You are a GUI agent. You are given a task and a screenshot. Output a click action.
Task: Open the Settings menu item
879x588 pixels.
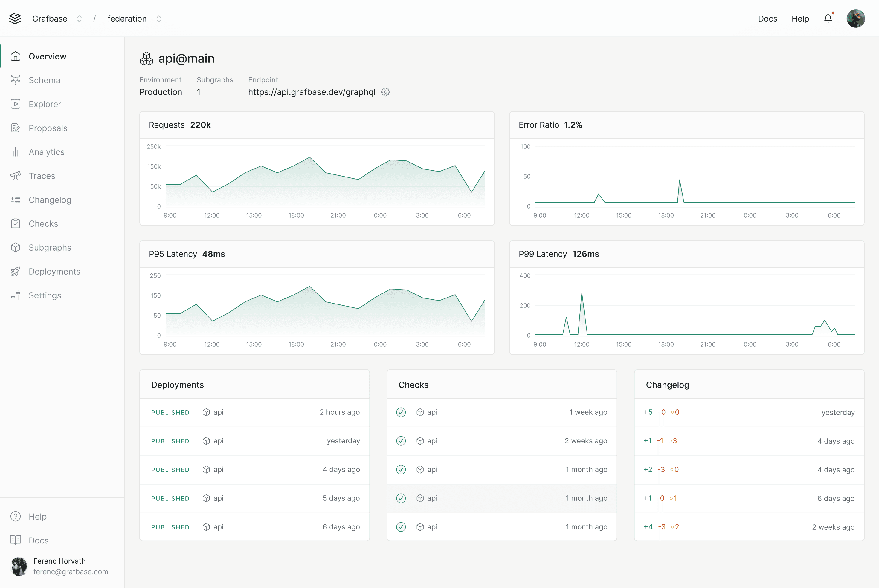pyautogui.click(x=45, y=295)
